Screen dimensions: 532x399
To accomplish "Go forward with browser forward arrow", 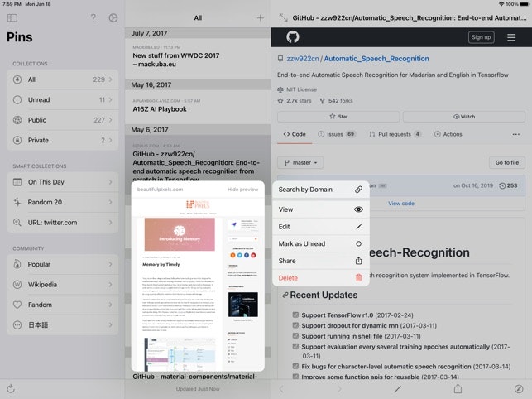I will (339, 389).
